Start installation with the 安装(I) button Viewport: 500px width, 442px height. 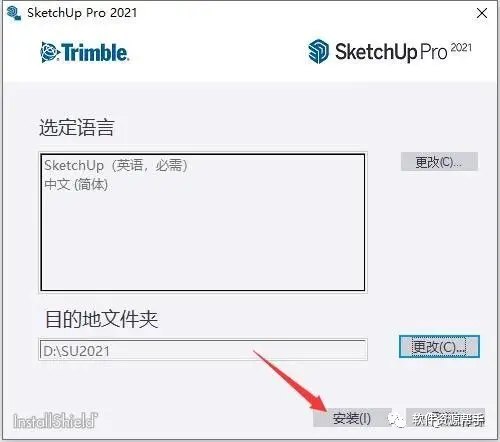coord(352,418)
